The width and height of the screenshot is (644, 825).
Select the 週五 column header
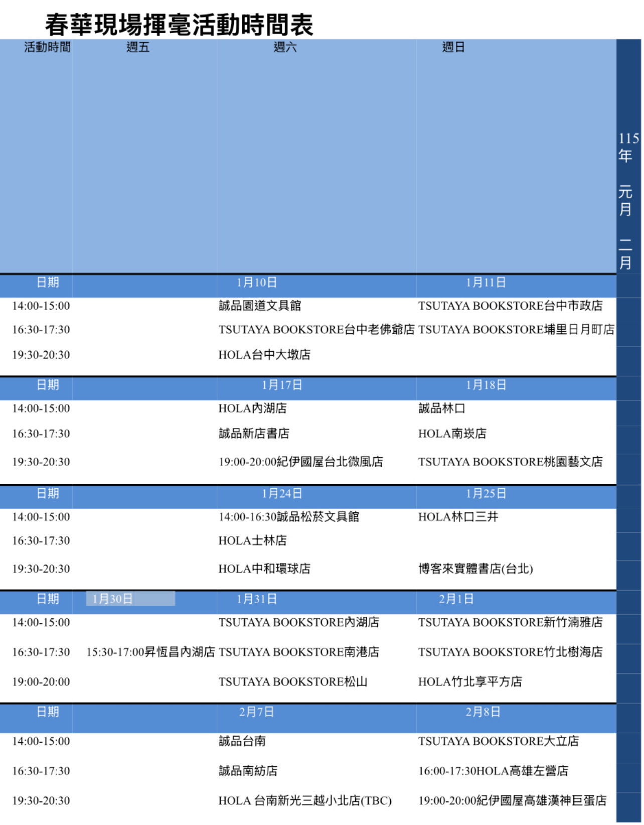tap(138, 47)
